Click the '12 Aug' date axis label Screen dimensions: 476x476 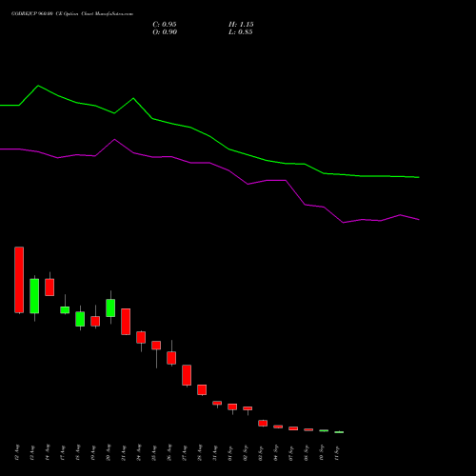[x=17, y=452]
